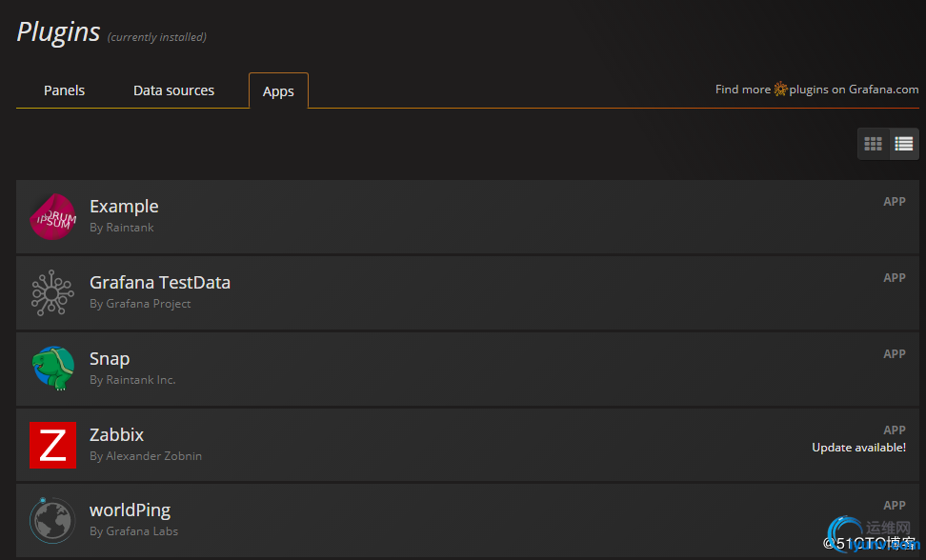Open the Data sources tab
This screenshot has height=560, width=926.
(x=173, y=90)
